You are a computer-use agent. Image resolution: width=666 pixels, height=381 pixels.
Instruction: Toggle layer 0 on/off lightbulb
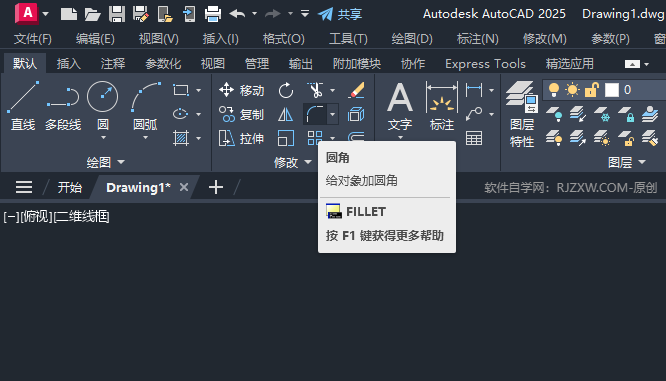tap(554, 90)
